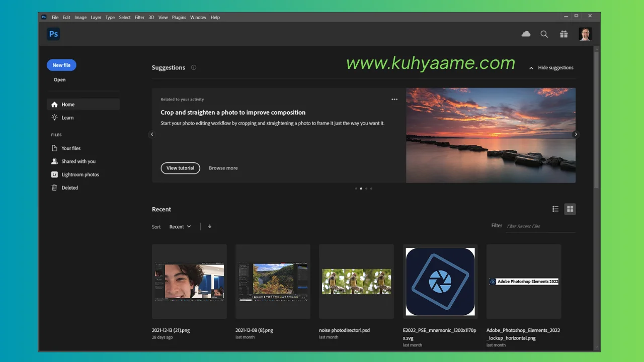The width and height of the screenshot is (644, 362).
Task: Open the Edit menu
Action: pos(66,17)
